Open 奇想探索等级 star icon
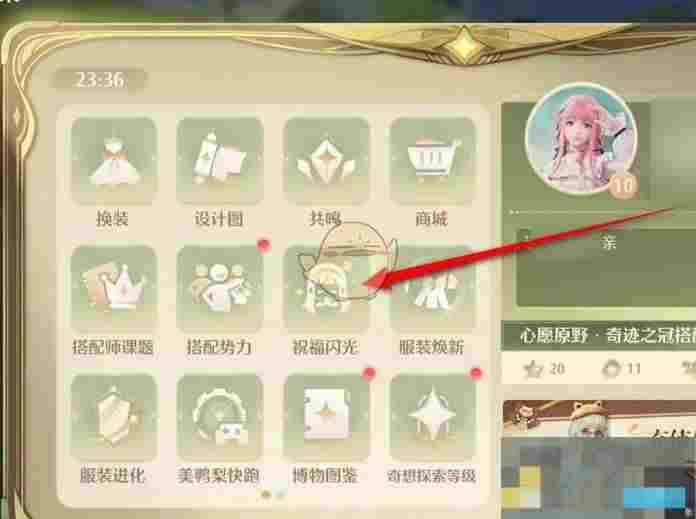Viewport: 696px width, 519px height. click(432, 417)
